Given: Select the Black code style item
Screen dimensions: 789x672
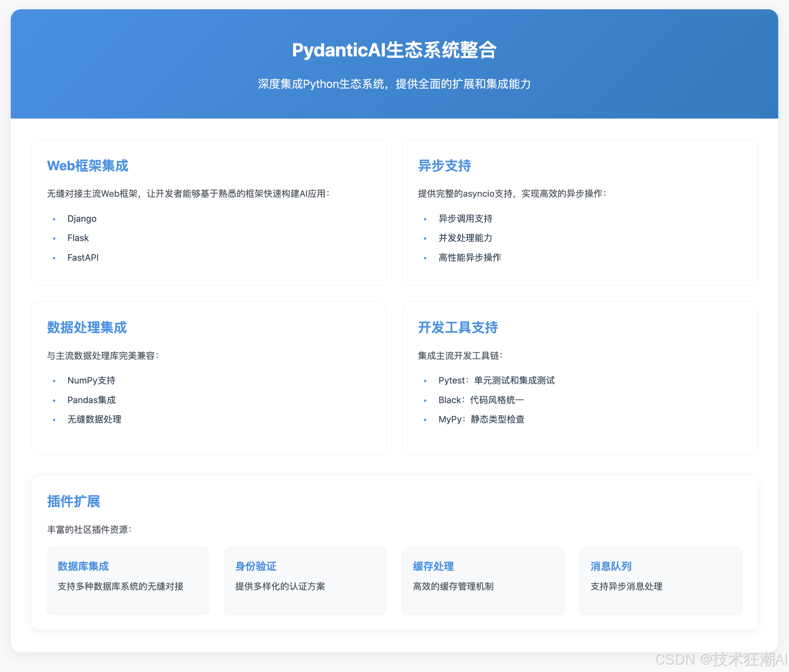Looking at the screenshot, I should [x=481, y=400].
